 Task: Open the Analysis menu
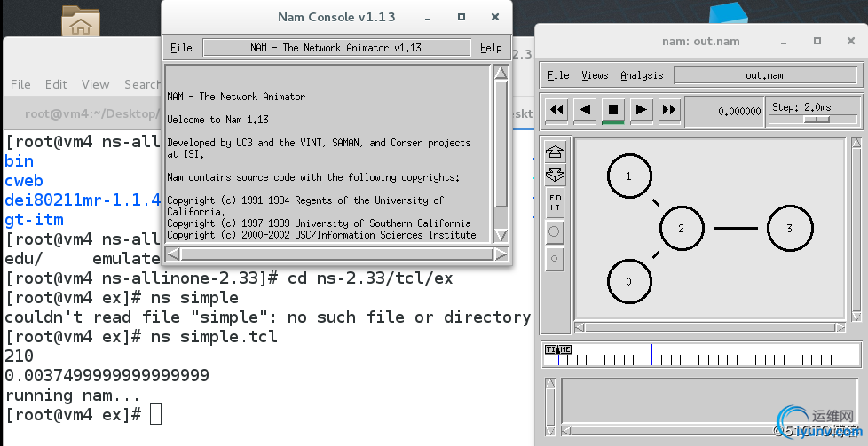point(642,75)
